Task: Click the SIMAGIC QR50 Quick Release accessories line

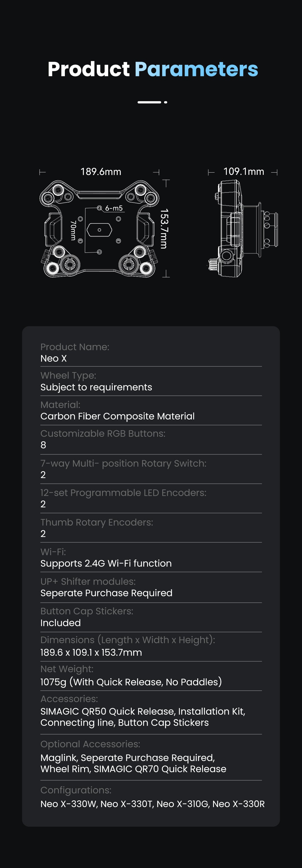Action: coord(143,711)
